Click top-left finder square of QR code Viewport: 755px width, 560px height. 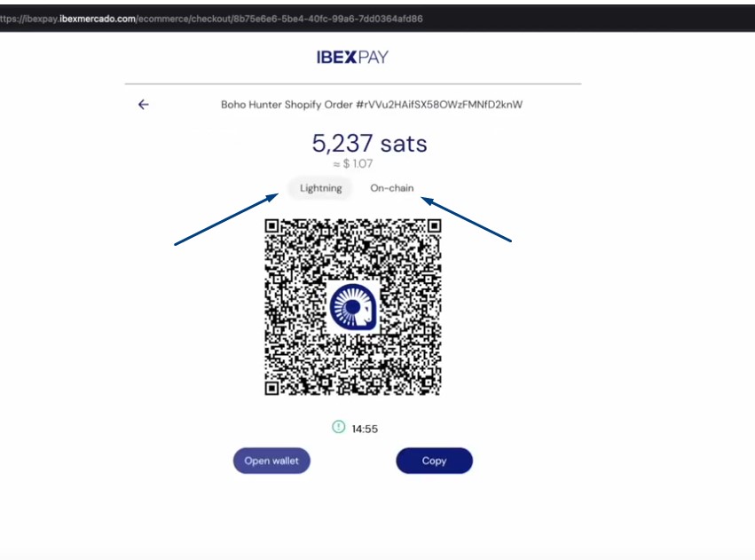click(273, 225)
